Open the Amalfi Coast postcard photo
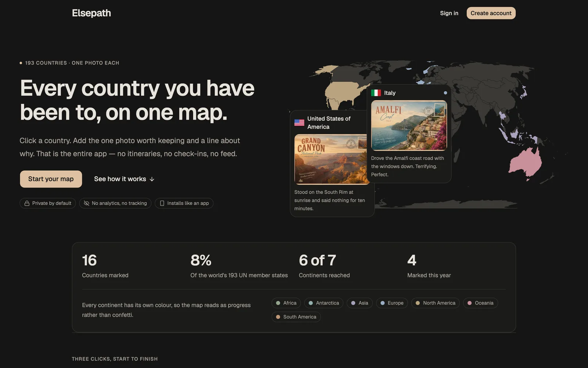Viewport: 588px width, 368px height. 409,125
